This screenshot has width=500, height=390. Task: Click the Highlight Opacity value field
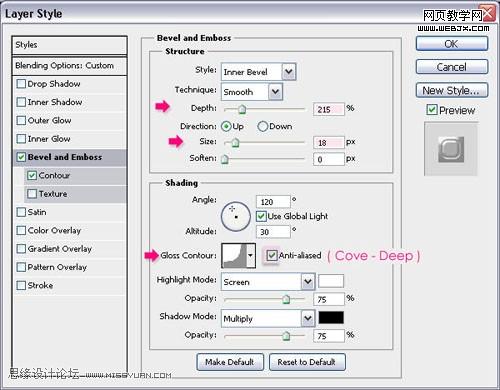[329, 299]
